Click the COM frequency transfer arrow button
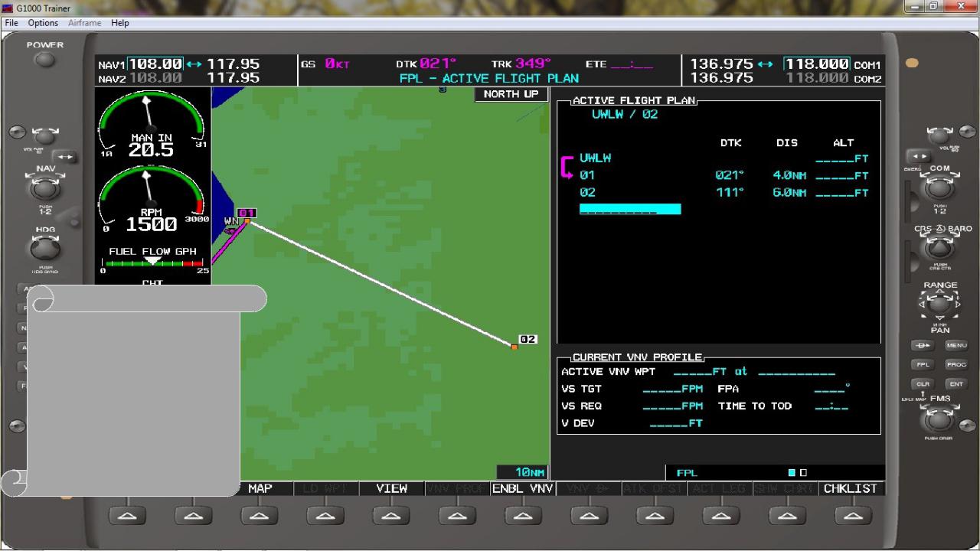This screenshot has width=980, height=551. 920,157
